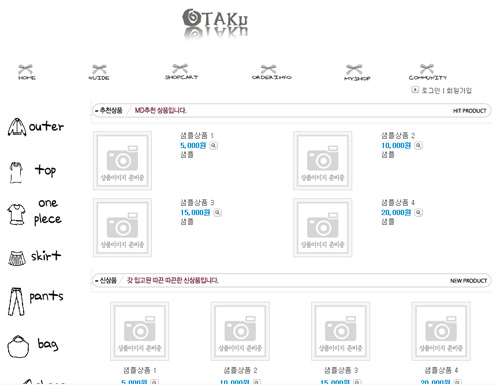Image resolution: width=500 pixels, height=385 pixels.
Task: Zoom preview icon next to 10,000원 price
Action: tap(418, 146)
